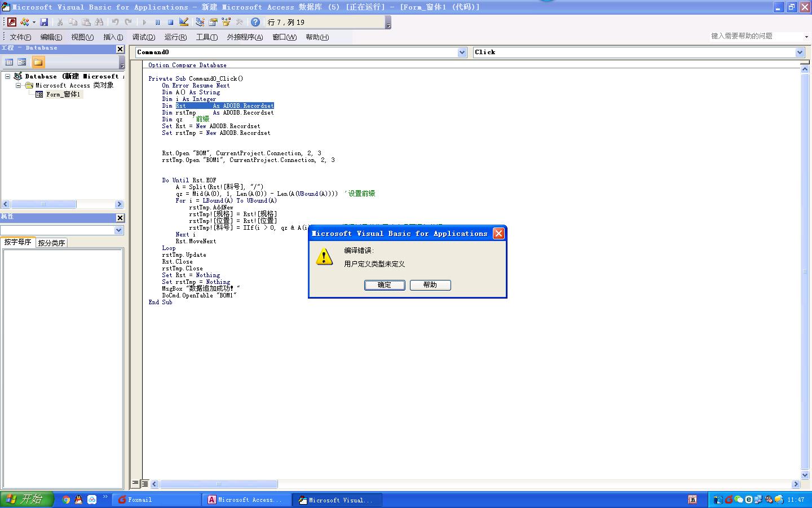Click the help question input field
The width and height of the screenshot is (812, 508).
(x=756, y=36)
